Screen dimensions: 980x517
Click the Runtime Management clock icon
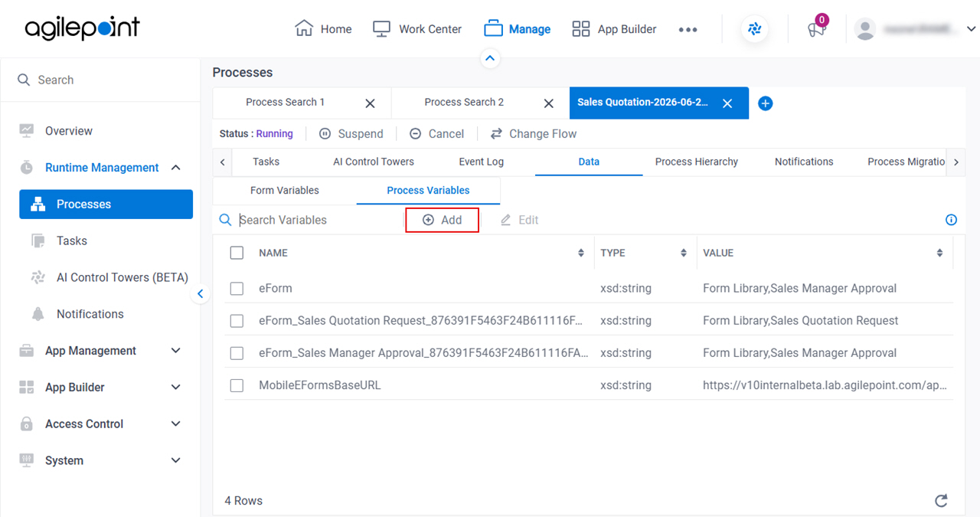click(27, 168)
